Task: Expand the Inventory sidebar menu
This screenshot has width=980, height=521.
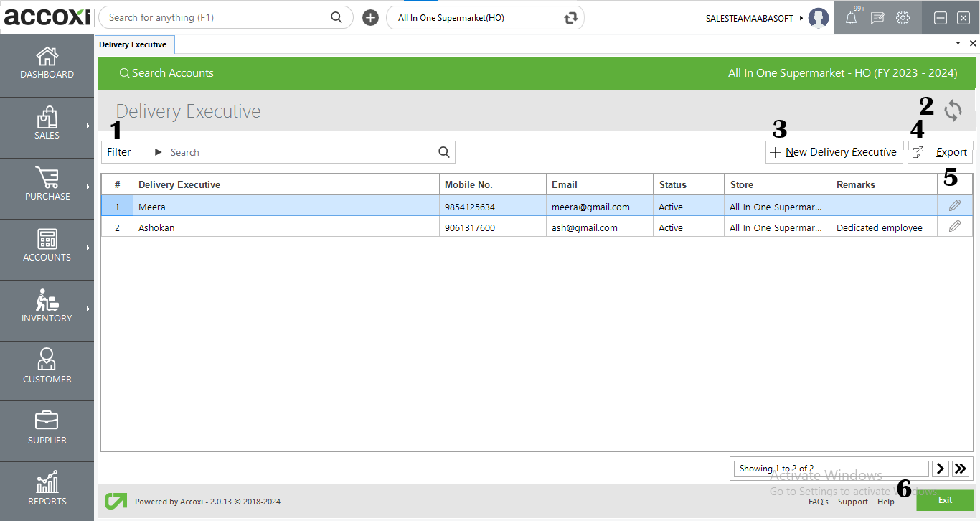Action: pos(47,310)
